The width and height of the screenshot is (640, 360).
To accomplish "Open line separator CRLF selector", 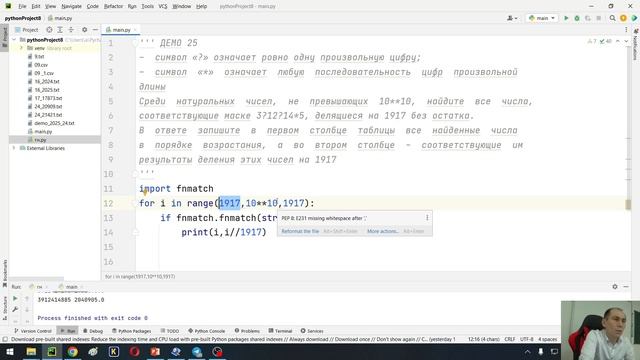I will coord(509,339).
